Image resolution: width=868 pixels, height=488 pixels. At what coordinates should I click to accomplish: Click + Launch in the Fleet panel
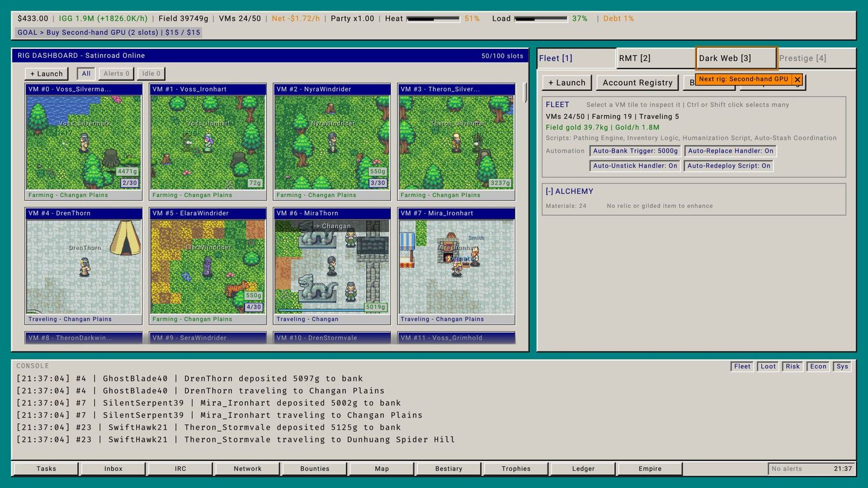point(567,83)
